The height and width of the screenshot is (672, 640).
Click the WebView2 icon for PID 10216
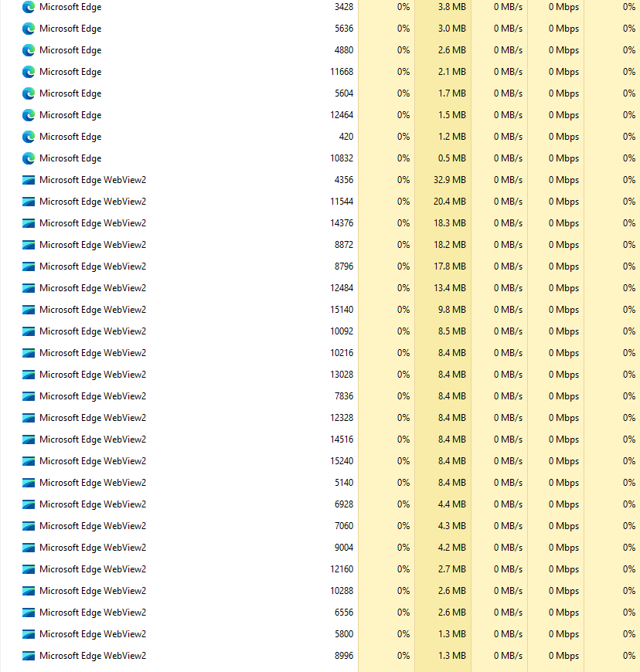pos(29,353)
